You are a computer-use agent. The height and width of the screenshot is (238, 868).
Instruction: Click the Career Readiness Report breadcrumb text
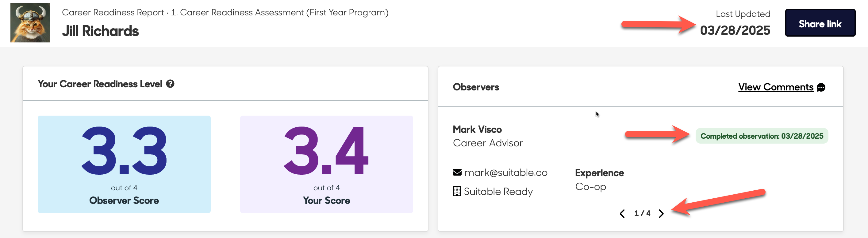point(113,13)
